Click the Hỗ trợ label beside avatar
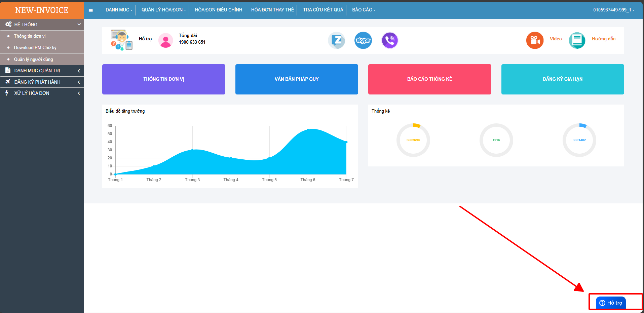644x313 pixels. point(146,39)
